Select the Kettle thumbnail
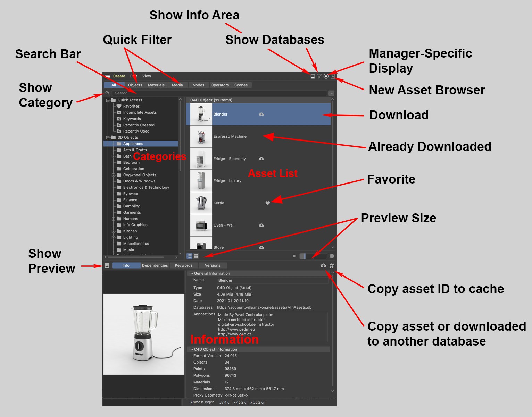 click(201, 203)
